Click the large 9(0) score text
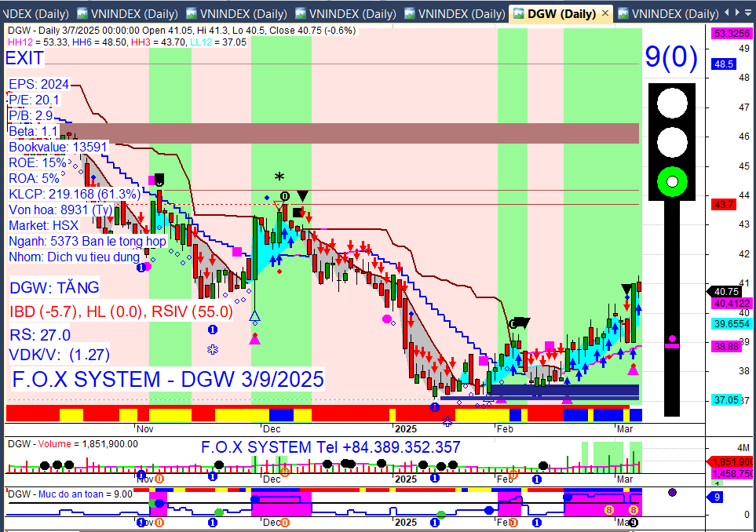The height and width of the screenshot is (532, 756). coord(670,56)
